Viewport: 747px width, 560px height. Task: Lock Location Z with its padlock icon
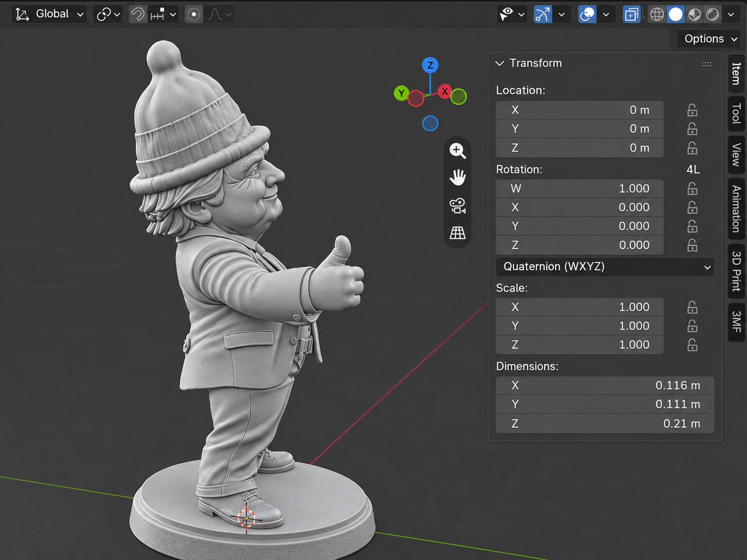coord(692,148)
